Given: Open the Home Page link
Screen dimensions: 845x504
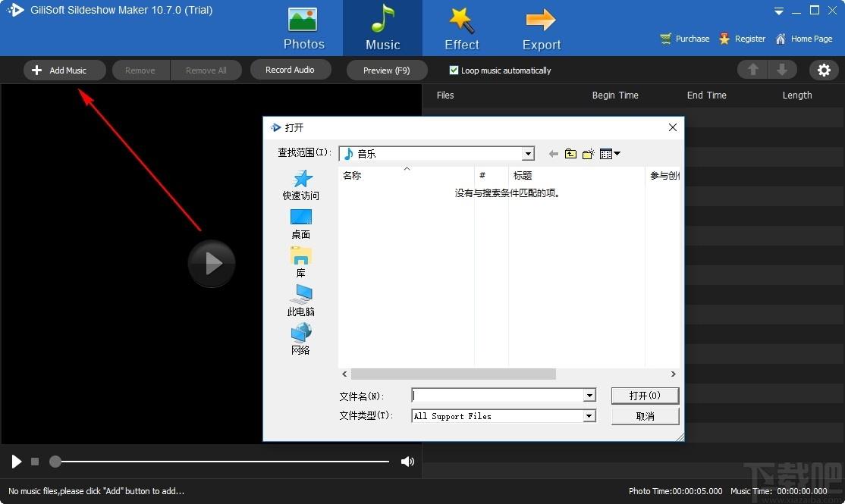Looking at the screenshot, I should click(x=804, y=39).
